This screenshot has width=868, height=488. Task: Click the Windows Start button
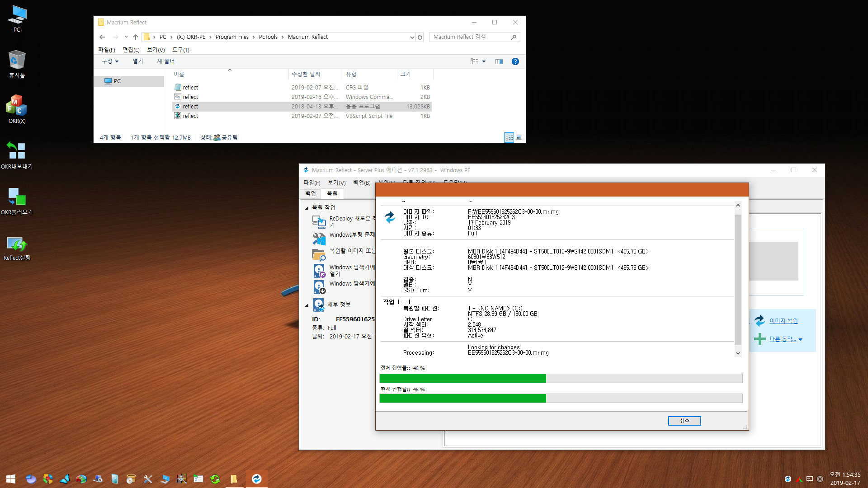11,479
